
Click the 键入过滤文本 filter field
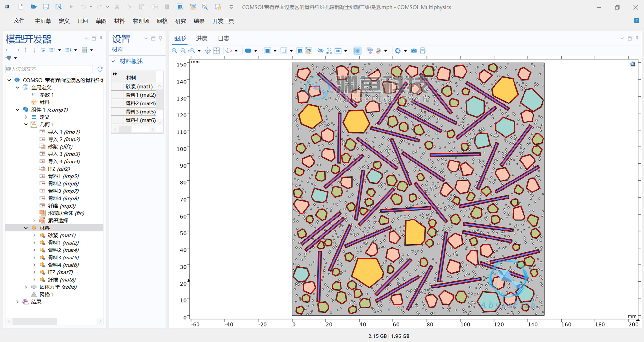49,69
